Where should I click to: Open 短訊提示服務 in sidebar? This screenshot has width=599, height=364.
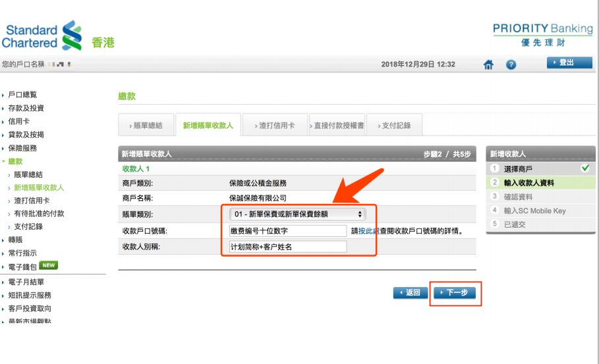(30, 296)
